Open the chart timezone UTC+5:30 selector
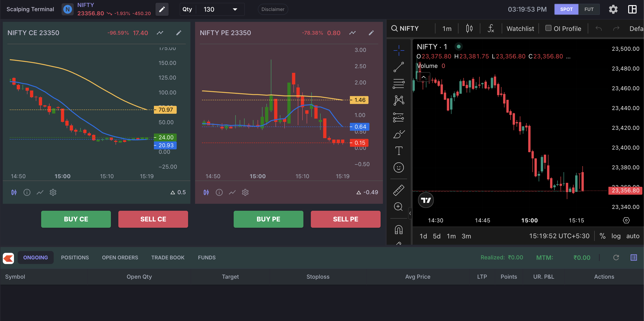This screenshot has width=644, height=321. pos(559,236)
